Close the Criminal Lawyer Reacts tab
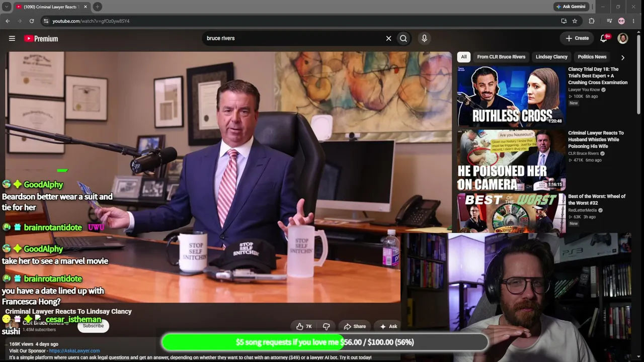 (x=85, y=7)
